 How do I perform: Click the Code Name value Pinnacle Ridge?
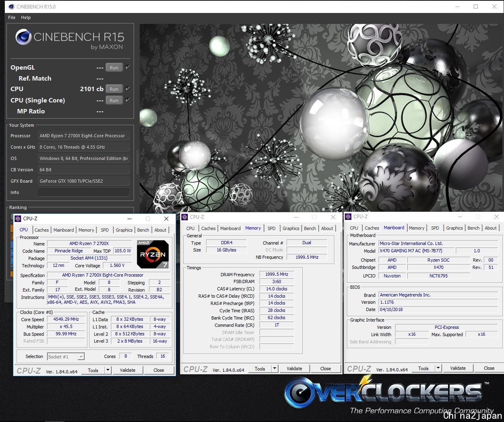tap(69, 251)
